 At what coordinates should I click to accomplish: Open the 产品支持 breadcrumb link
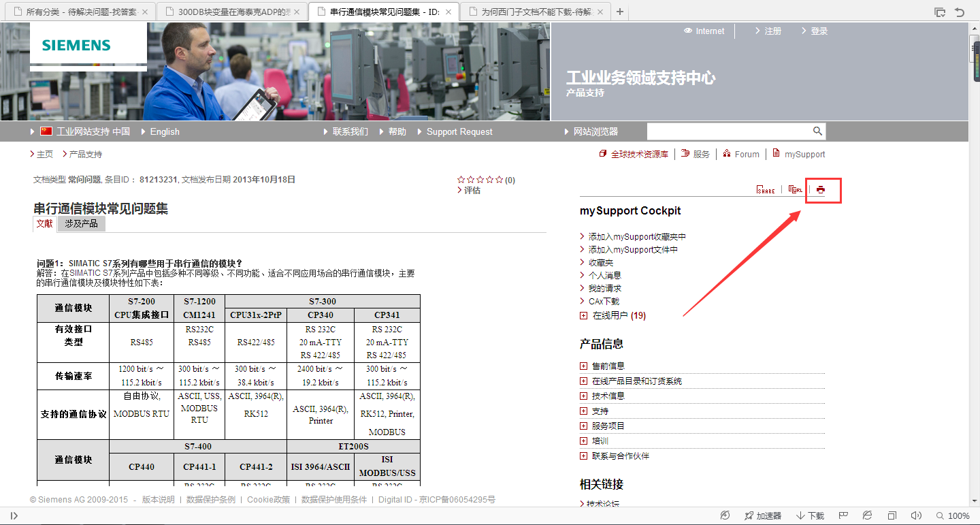(x=86, y=155)
